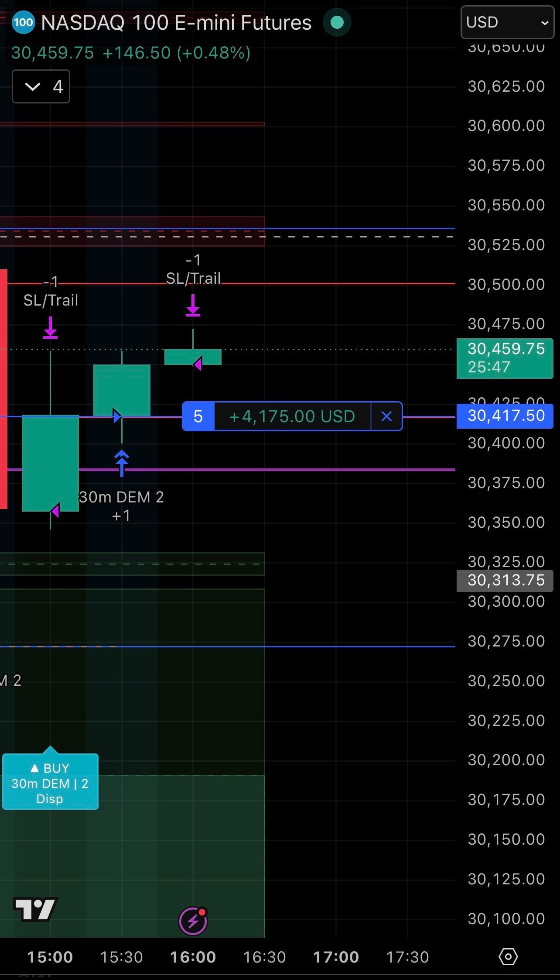This screenshot has height=980, width=560.
Task: Click the purple down arrow above the 16:00 candle
Action: pyautogui.click(x=193, y=305)
